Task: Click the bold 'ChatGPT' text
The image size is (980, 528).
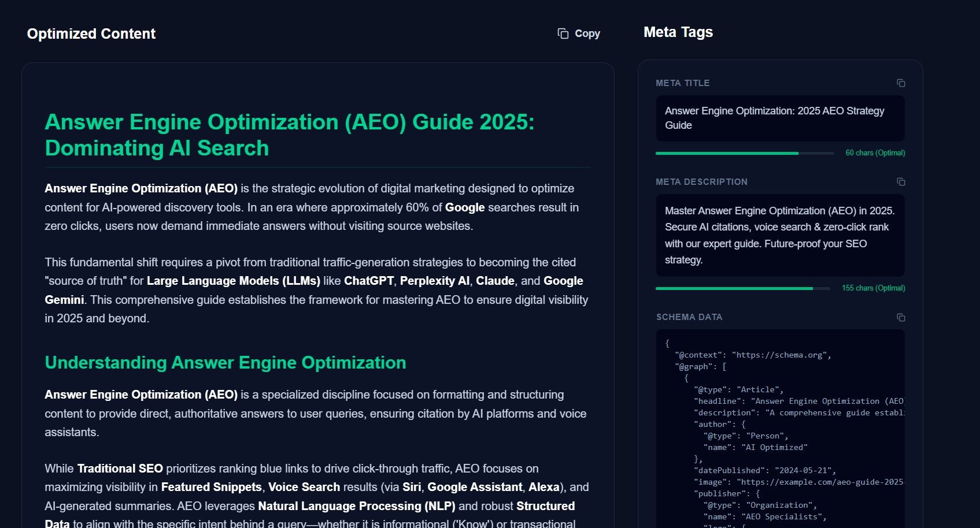Action: 369,281
